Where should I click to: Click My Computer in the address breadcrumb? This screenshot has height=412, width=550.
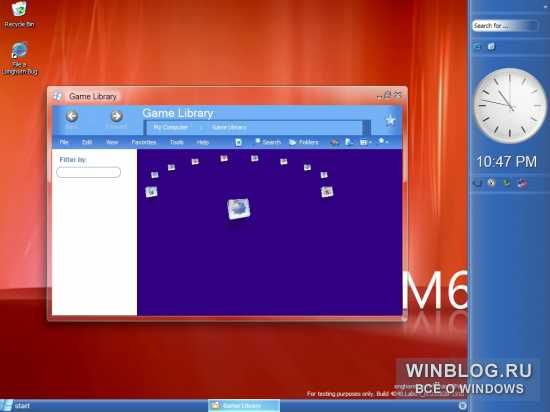[x=170, y=127]
